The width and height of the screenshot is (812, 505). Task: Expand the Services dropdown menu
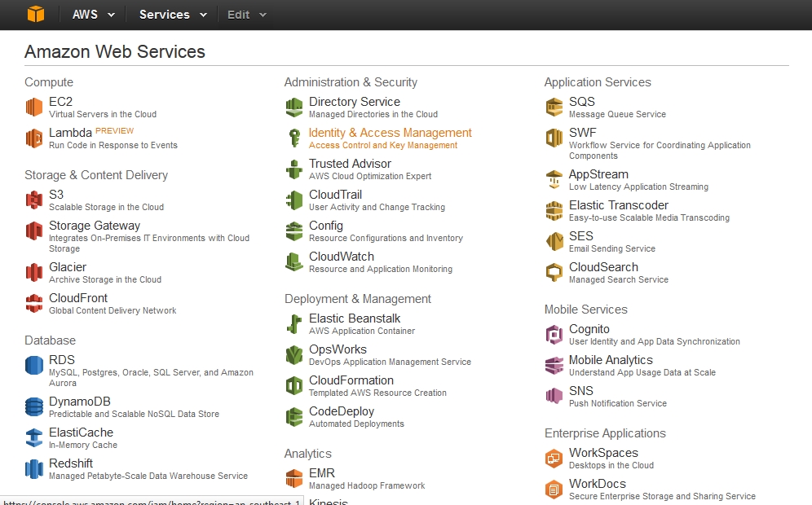coord(173,15)
